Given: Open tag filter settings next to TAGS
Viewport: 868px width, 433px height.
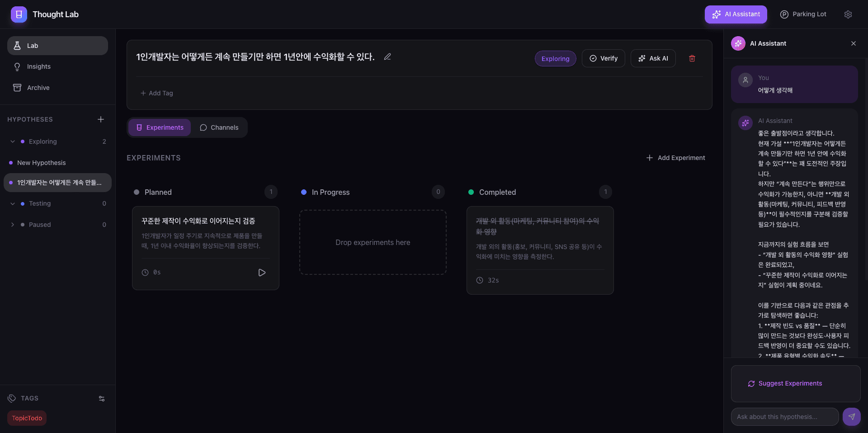Looking at the screenshot, I should [101, 399].
